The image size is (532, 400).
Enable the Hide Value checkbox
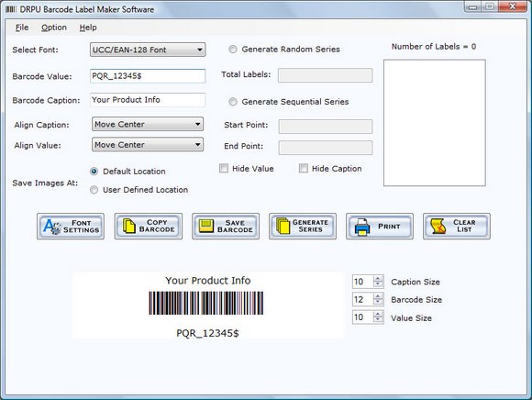tap(224, 168)
